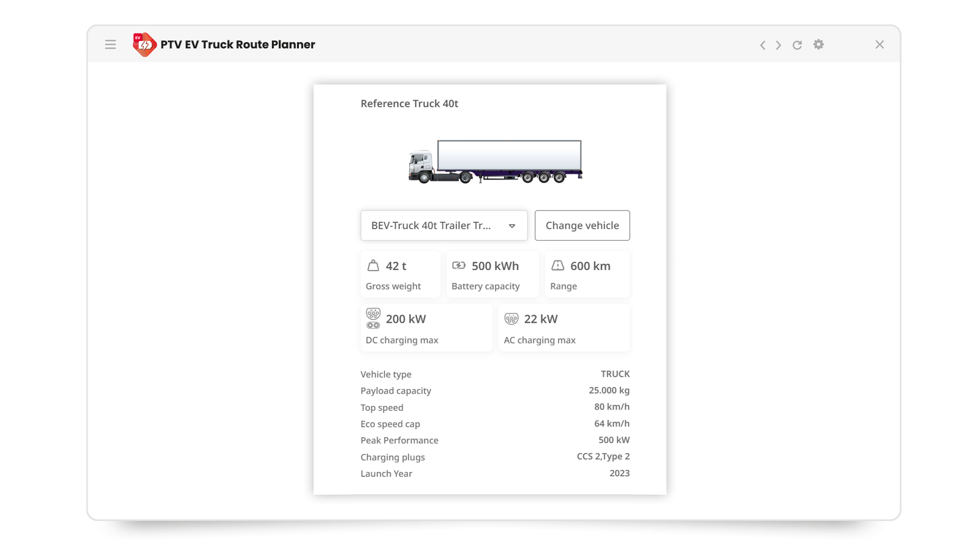980x551 pixels.
Task: Open the hamburger menu
Action: click(x=110, y=45)
